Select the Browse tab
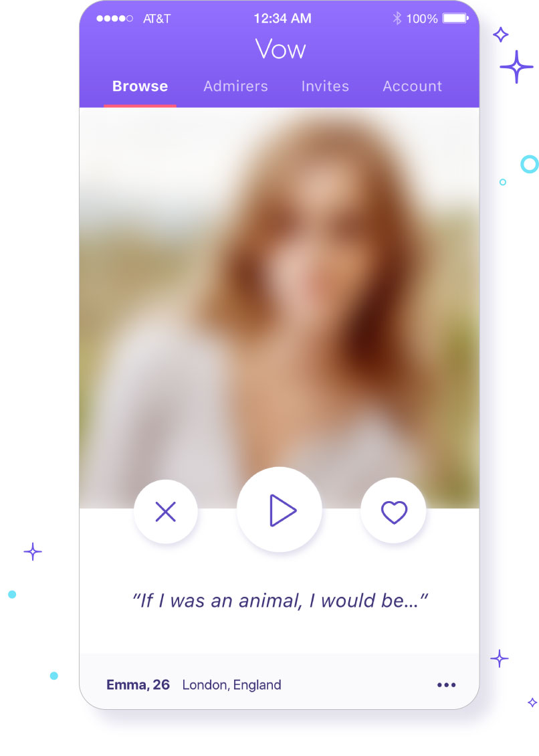The height and width of the screenshot is (756, 539). click(140, 86)
